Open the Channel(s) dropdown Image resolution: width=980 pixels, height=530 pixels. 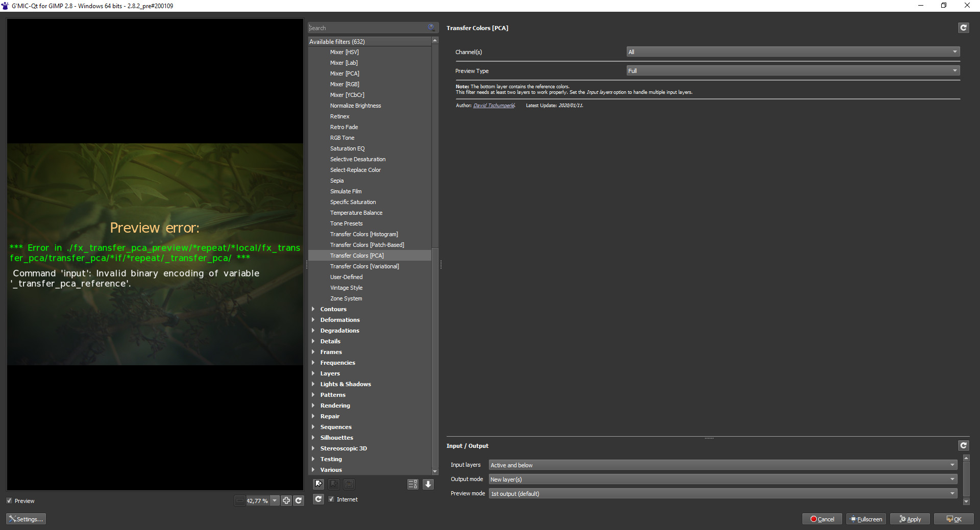(793, 52)
